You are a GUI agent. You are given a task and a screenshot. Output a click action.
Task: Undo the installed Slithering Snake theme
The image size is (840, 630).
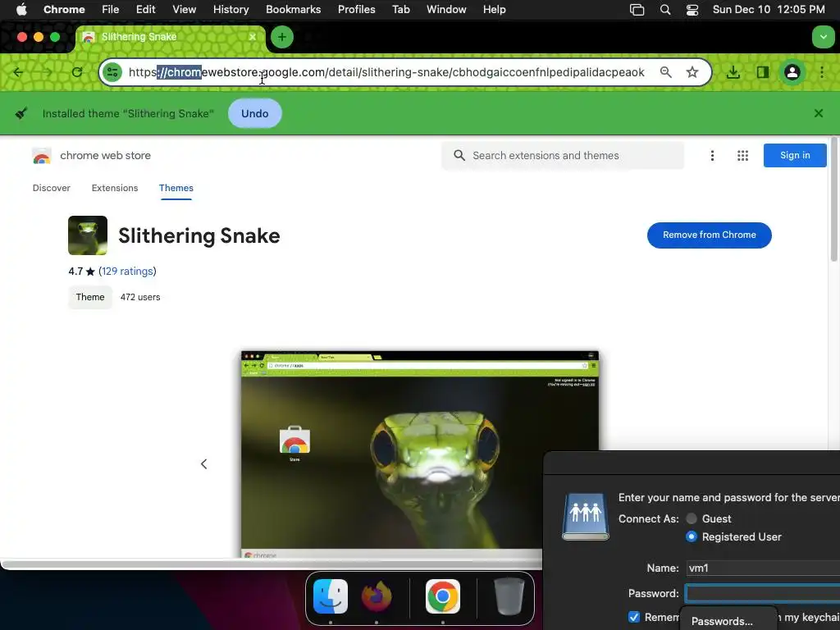tap(255, 113)
